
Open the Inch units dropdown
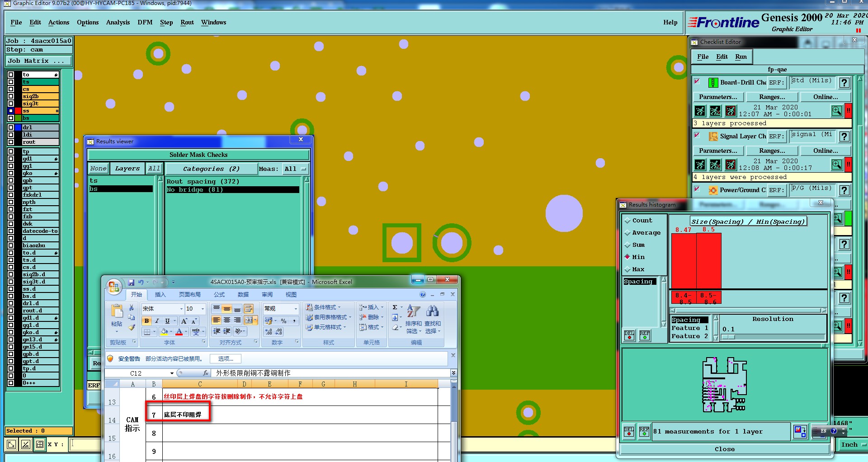[x=853, y=445]
